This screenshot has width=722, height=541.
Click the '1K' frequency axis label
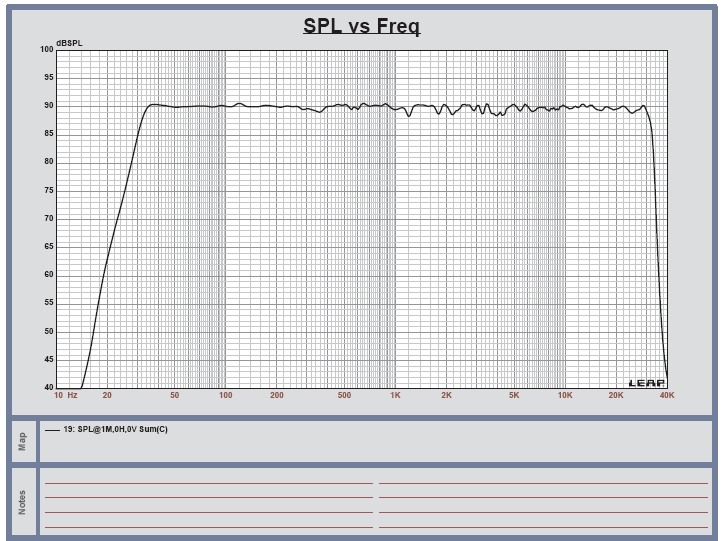[396, 396]
